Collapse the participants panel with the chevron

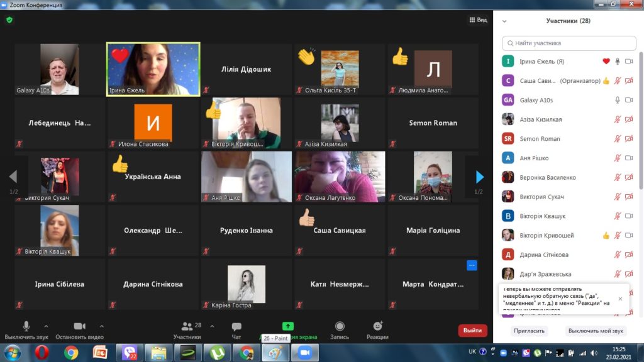(504, 21)
